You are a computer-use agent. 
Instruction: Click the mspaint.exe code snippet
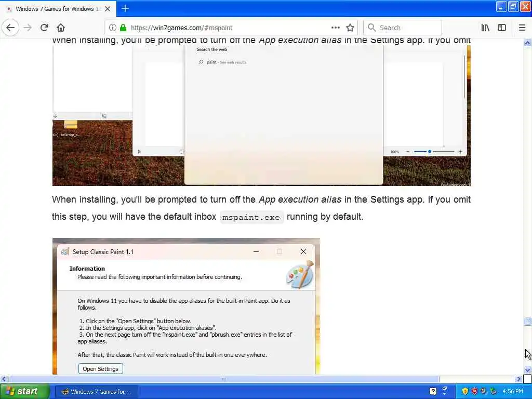[251, 217]
